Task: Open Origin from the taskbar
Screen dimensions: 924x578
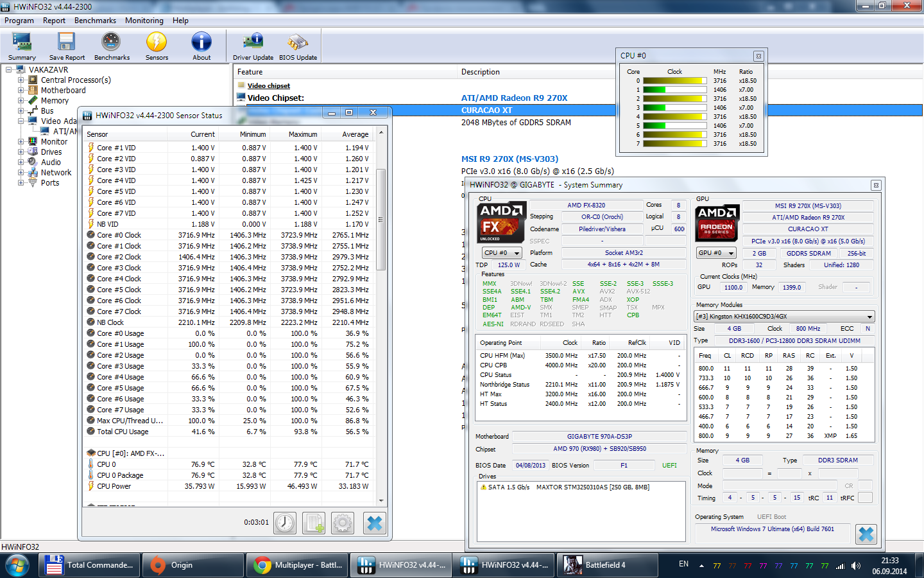Action: (x=193, y=565)
